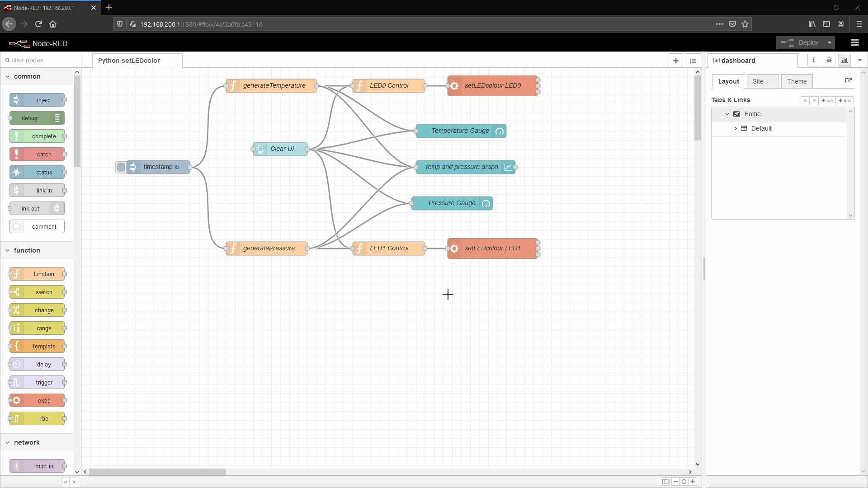
Task: Switch to the Site tab
Action: [x=758, y=81]
